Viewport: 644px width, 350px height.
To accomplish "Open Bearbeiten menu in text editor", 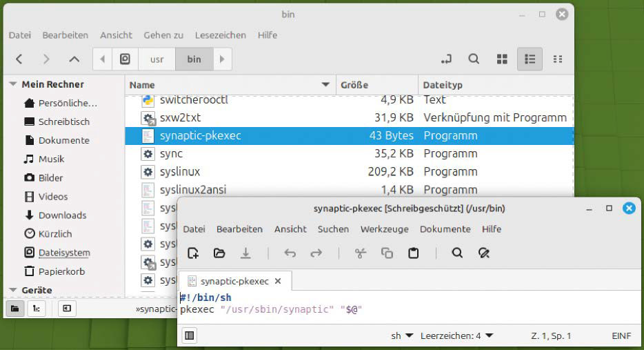I will [x=239, y=229].
